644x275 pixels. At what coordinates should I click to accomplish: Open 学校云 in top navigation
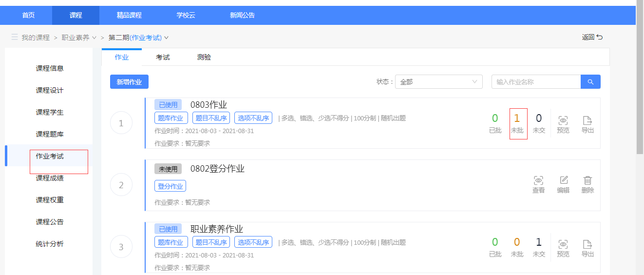[186, 15]
